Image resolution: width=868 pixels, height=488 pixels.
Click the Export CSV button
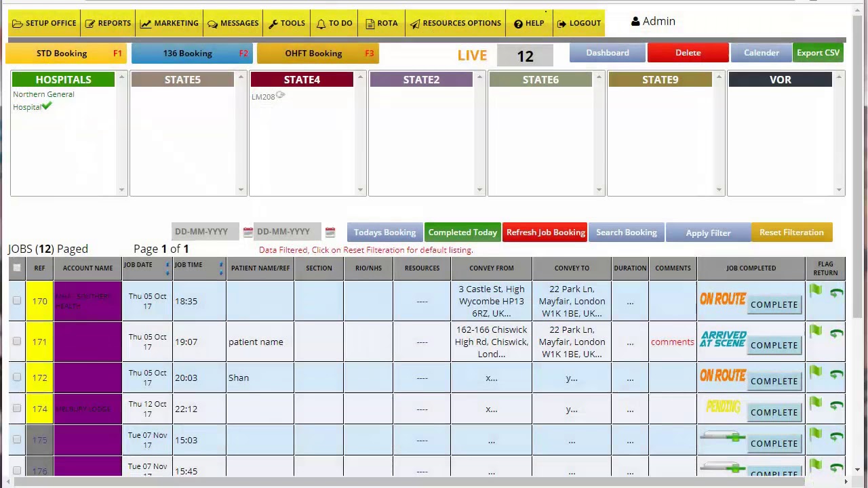click(x=818, y=53)
